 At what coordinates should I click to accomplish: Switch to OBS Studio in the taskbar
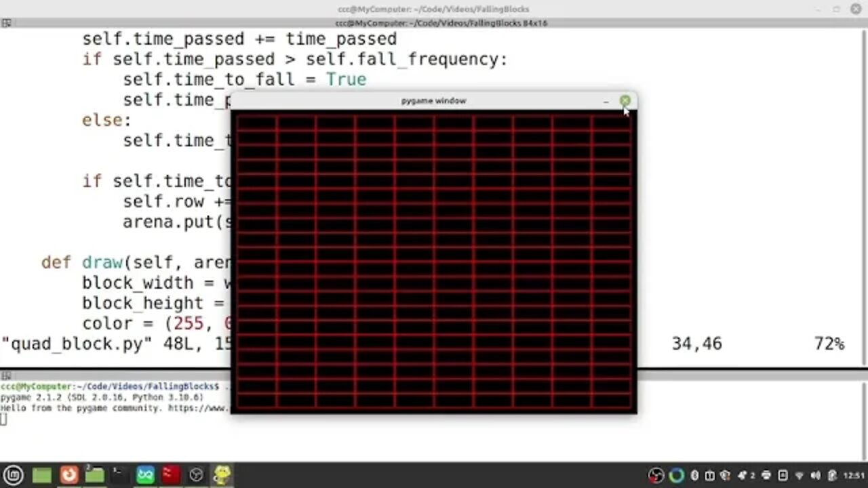(x=197, y=475)
